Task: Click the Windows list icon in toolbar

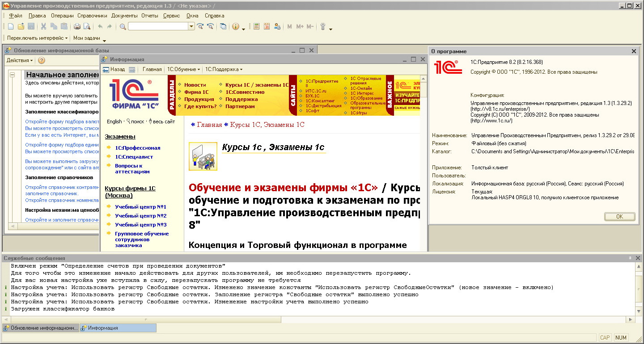Action: [223, 27]
